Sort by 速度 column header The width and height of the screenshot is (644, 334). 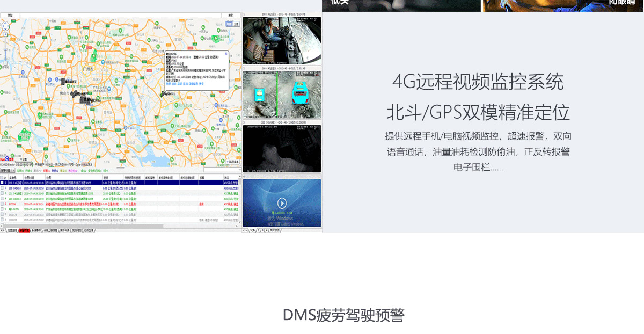click(x=113, y=177)
